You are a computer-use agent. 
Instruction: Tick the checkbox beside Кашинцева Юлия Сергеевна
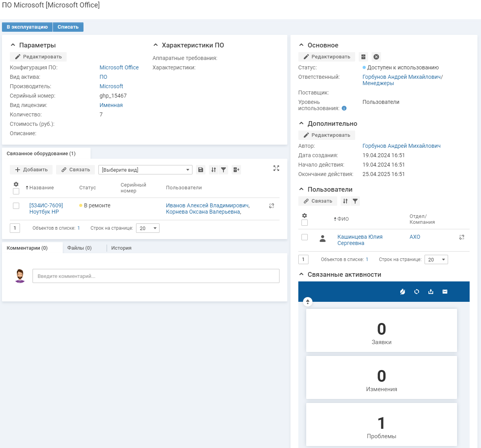pyautogui.click(x=305, y=237)
